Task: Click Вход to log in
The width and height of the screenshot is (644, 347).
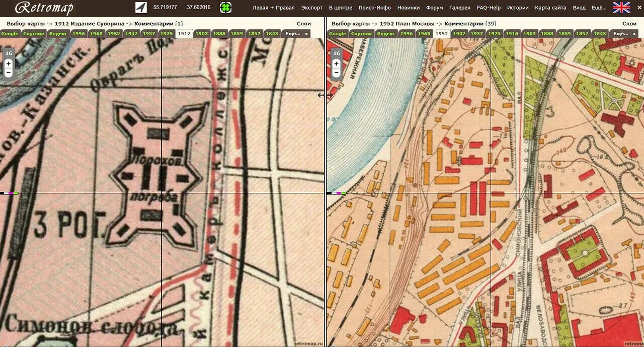Action: pos(579,8)
